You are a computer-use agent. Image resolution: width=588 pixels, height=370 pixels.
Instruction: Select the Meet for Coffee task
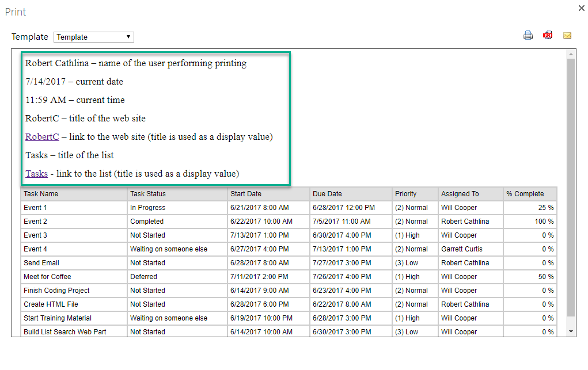point(47,277)
